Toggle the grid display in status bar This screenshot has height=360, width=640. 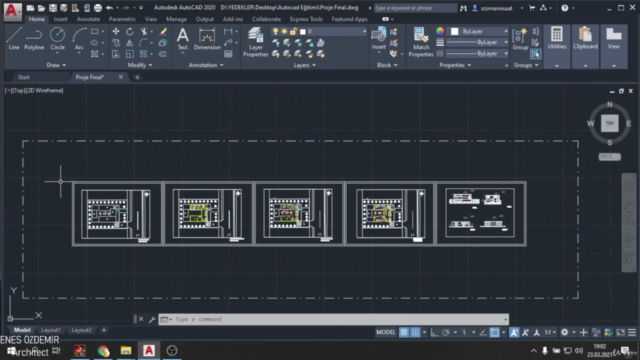click(x=404, y=332)
